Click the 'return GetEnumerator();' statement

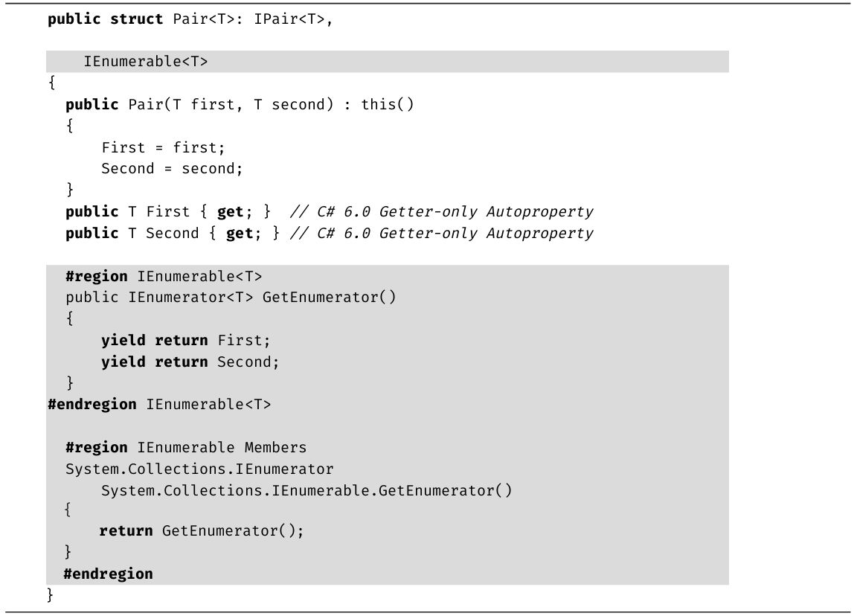pos(202,531)
